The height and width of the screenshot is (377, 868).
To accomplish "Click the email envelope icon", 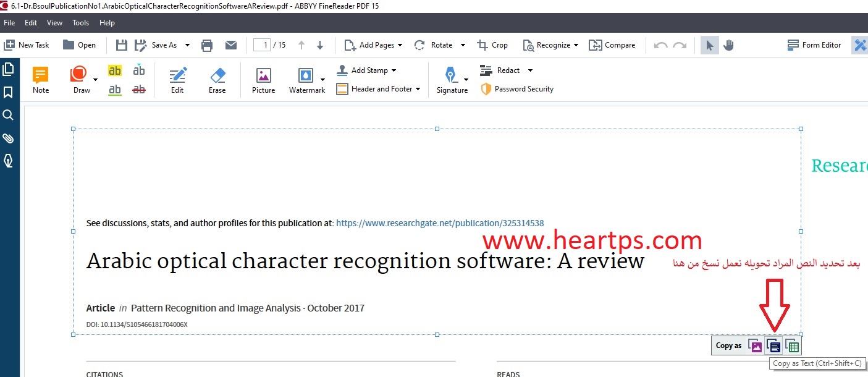I will coord(231,45).
